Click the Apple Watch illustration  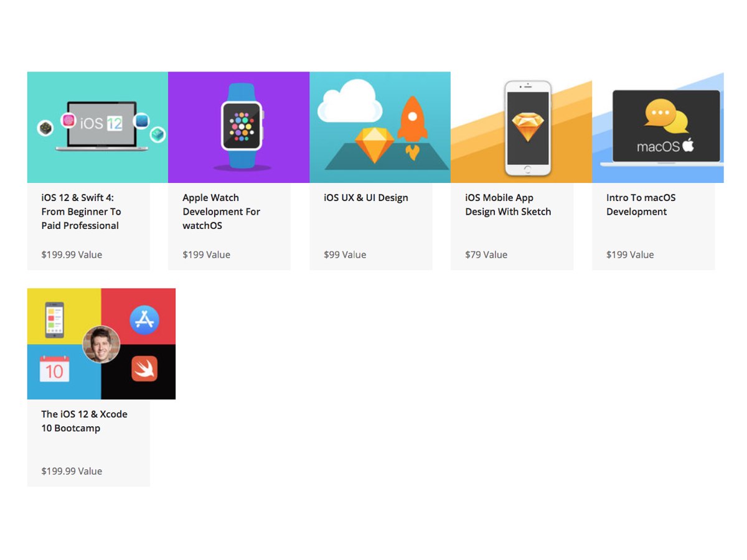(x=242, y=126)
